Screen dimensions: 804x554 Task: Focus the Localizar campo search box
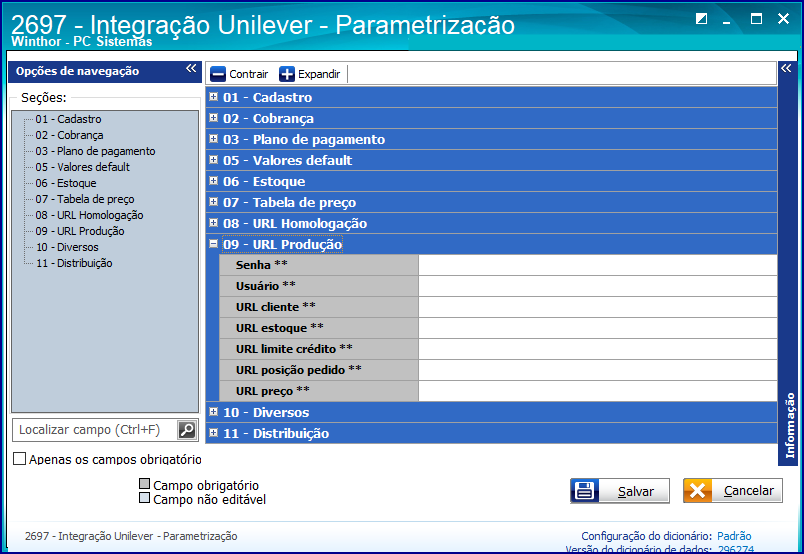coord(95,430)
